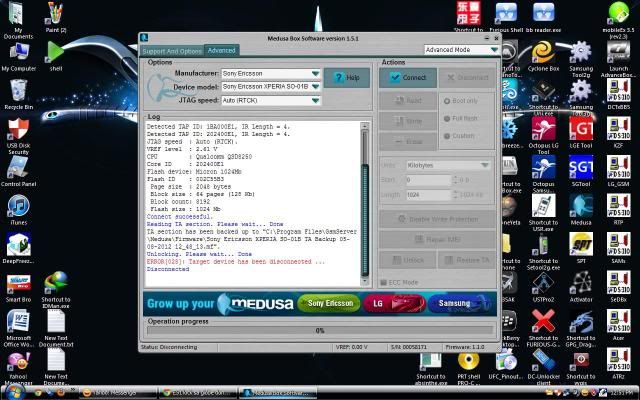
Task: Click the 'Connect successful.' log line
Action: point(180,217)
